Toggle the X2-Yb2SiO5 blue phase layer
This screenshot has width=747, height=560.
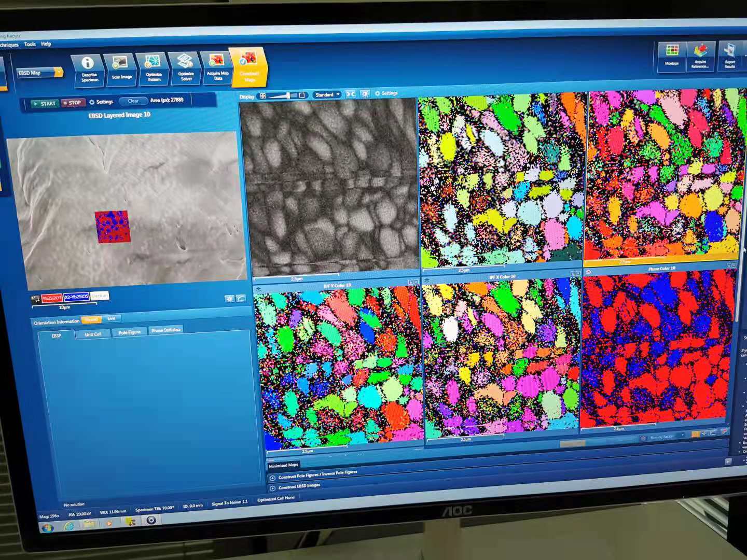[x=76, y=297]
